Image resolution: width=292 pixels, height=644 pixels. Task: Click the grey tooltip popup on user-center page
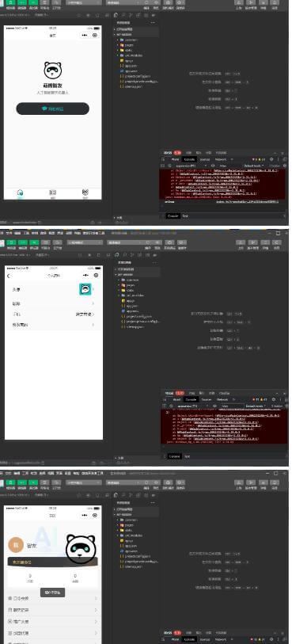tap(52, 593)
